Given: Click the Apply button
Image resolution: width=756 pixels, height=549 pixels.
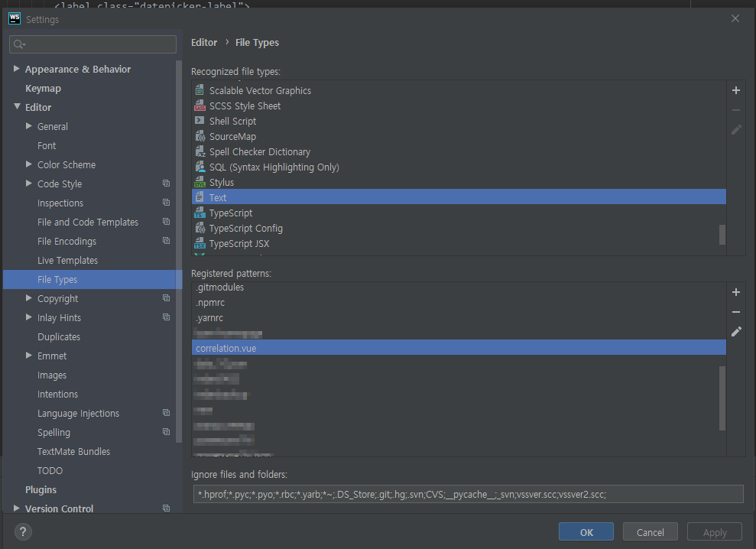Looking at the screenshot, I should [x=715, y=532].
